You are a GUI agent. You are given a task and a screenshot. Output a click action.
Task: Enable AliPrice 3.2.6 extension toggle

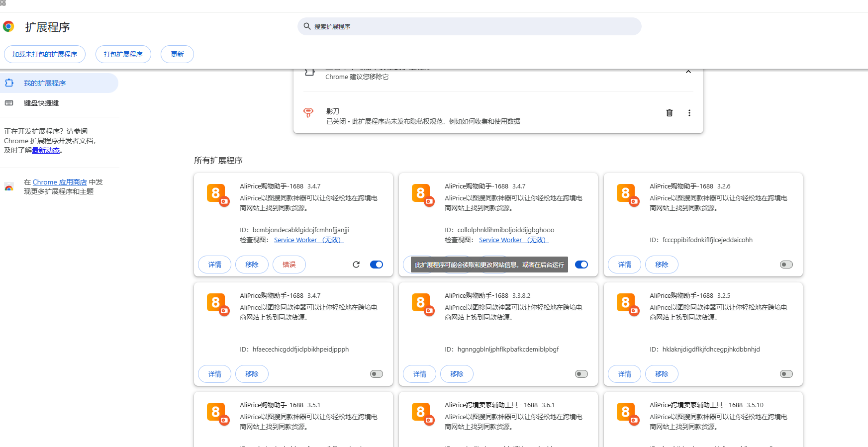point(786,265)
